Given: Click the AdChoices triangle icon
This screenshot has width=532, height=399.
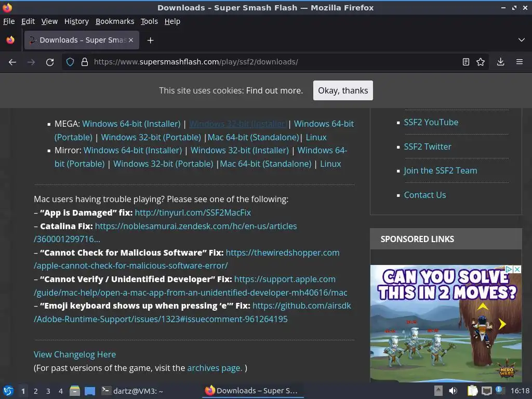Looking at the screenshot, I should pos(509,270).
